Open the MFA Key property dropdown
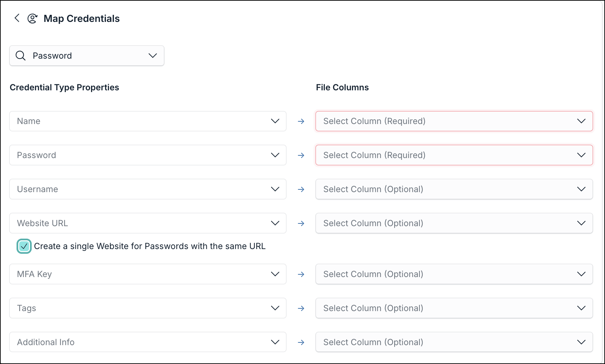605x364 pixels. [148, 274]
